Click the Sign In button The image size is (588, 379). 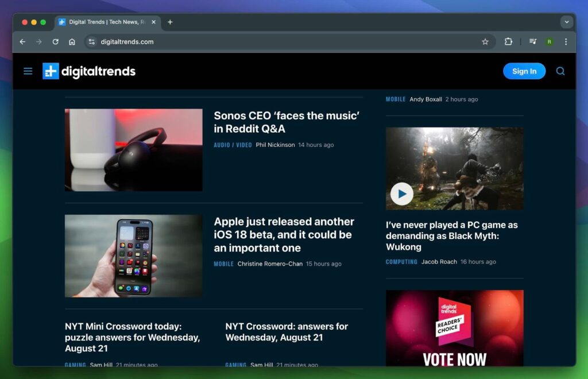click(x=524, y=71)
